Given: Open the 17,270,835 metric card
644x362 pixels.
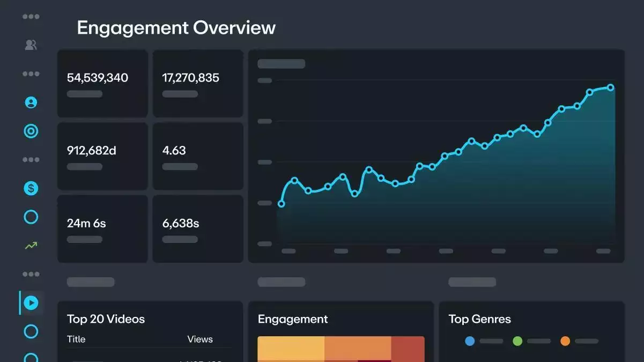Looking at the screenshot, I should tap(198, 84).
